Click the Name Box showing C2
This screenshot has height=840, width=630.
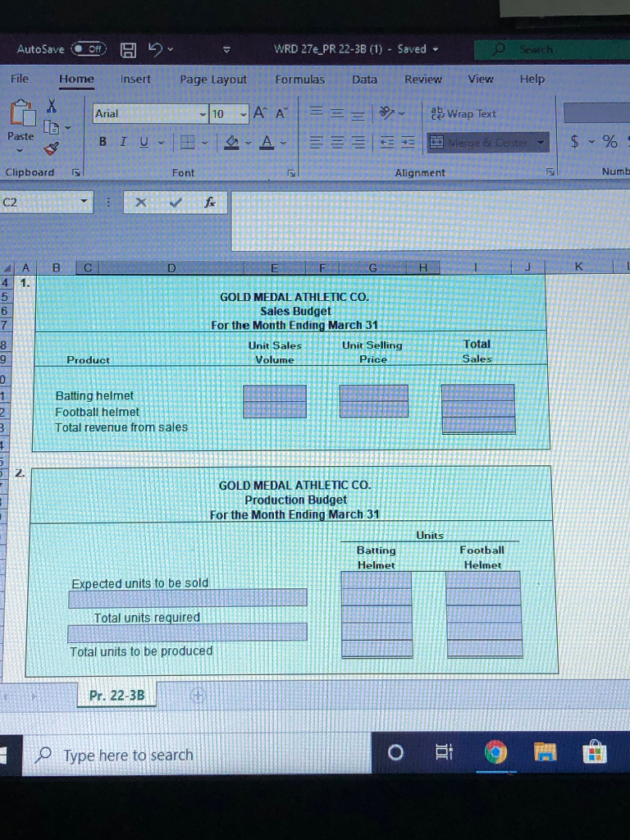(x=46, y=203)
